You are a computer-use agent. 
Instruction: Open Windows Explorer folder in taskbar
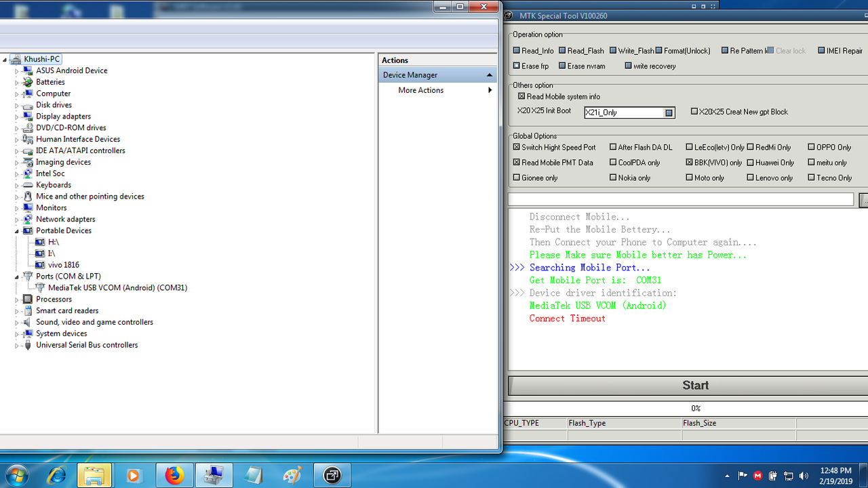pyautogui.click(x=94, y=476)
